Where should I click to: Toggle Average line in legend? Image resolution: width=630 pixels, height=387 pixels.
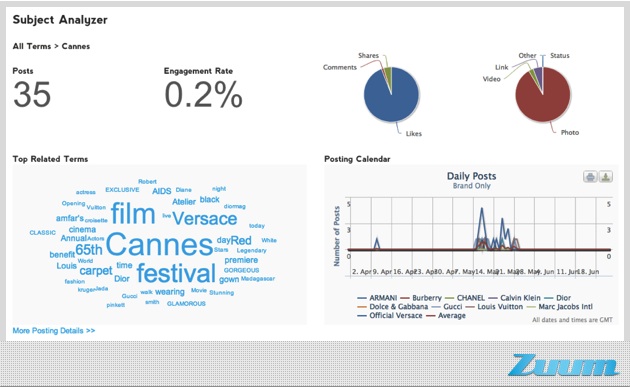pyautogui.click(x=446, y=315)
